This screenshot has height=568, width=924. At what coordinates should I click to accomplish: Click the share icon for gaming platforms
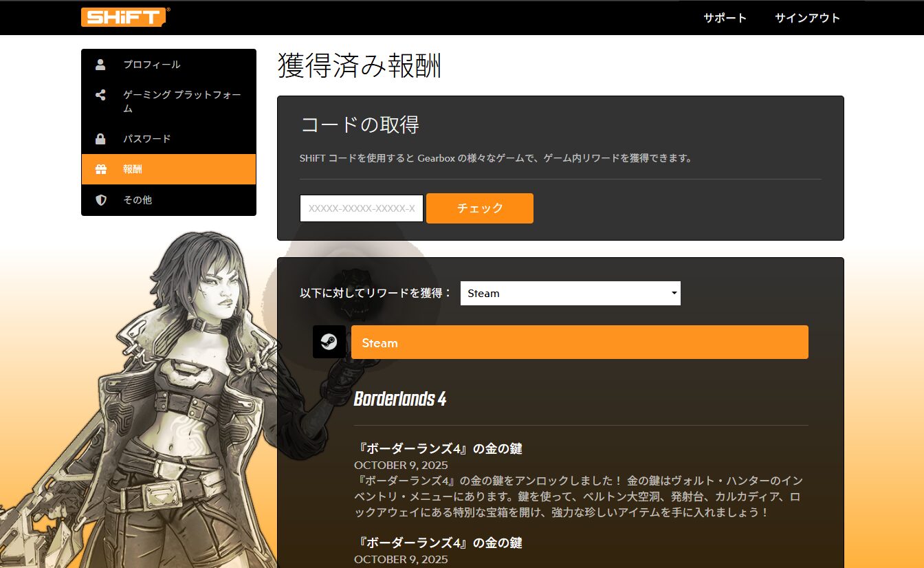[100, 95]
